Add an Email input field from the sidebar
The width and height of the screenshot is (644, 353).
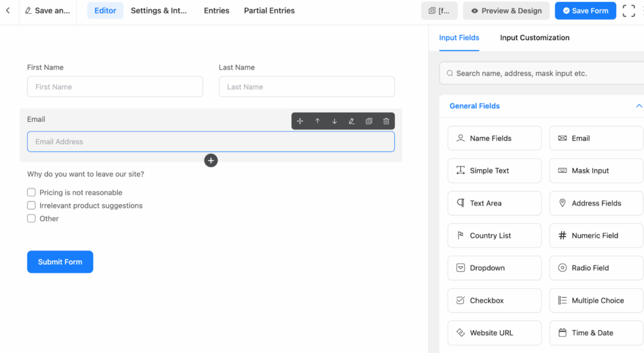pos(596,138)
